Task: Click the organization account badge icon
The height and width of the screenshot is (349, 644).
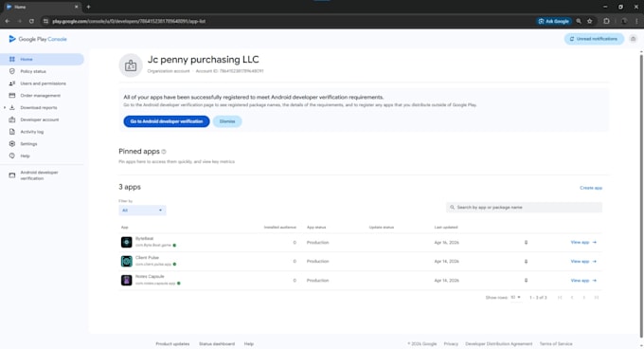Action: pyautogui.click(x=131, y=65)
